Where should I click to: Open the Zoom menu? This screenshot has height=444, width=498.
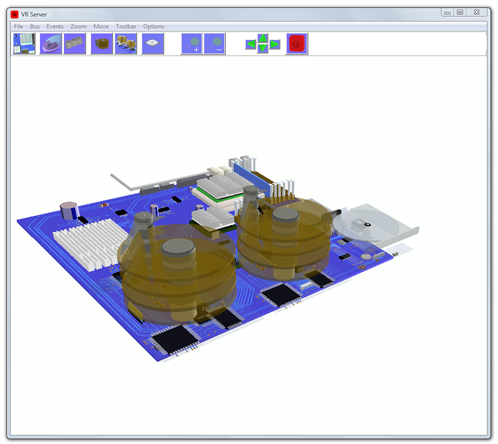pos(78,26)
